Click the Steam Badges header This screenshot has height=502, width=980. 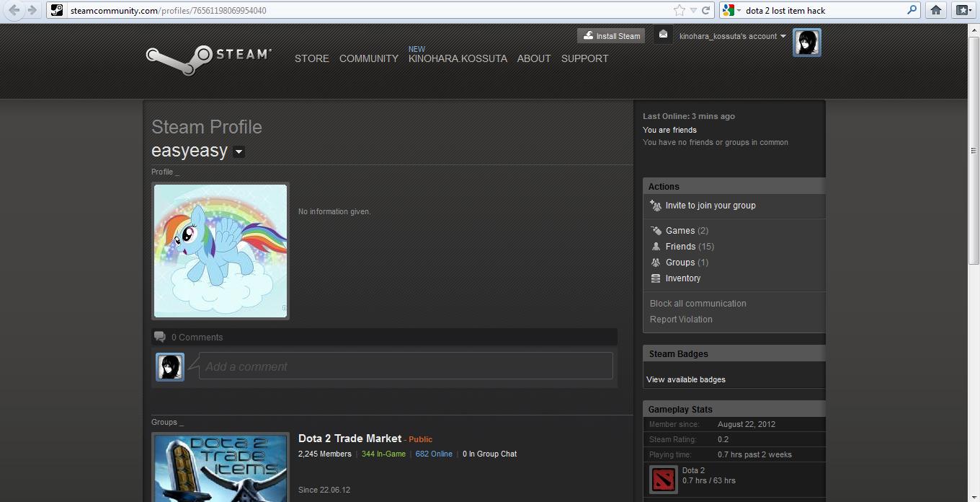coord(734,353)
